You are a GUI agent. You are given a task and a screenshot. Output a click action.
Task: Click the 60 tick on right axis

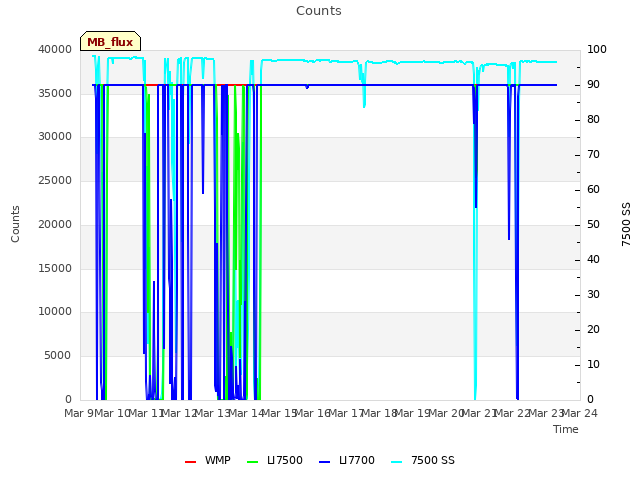pyautogui.click(x=593, y=189)
